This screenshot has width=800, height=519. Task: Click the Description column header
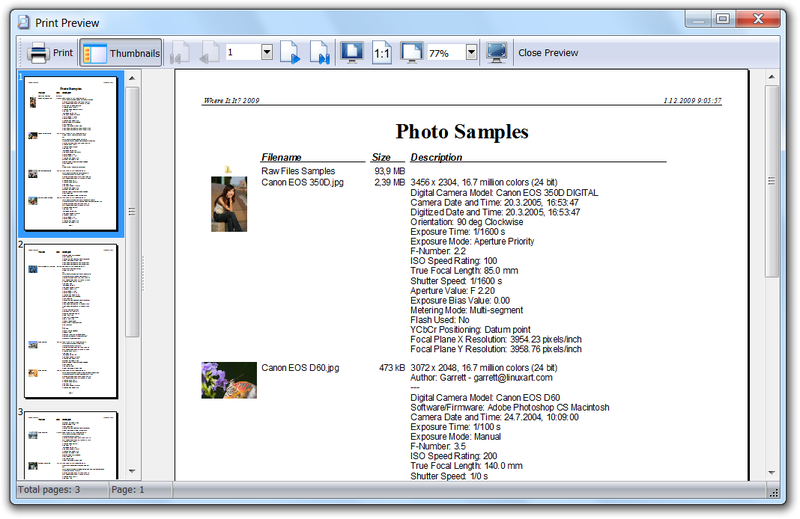(x=436, y=157)
